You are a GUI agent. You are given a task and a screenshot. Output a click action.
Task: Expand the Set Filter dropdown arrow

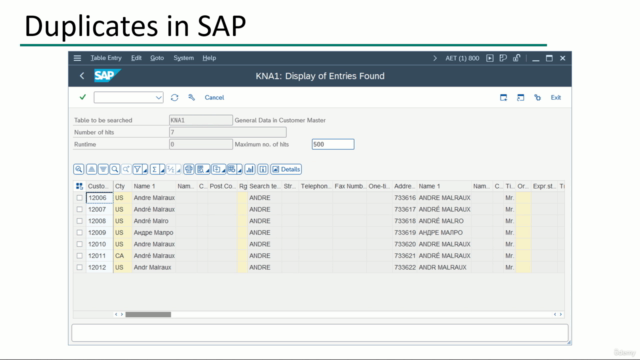pos(145,170)
